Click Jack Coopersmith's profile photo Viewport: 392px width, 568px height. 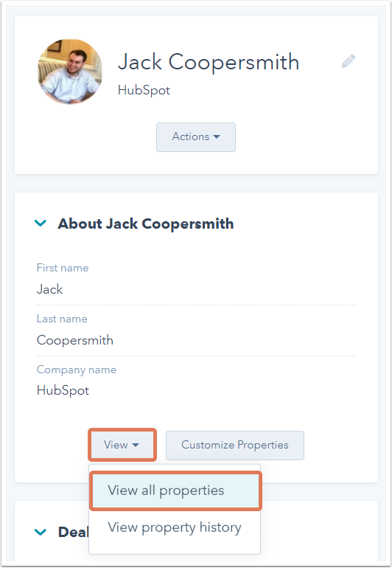pos(70,72)
